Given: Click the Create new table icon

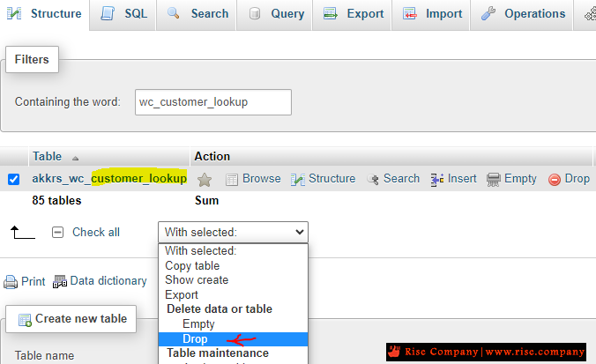Looking at the screenshot, I should point(25,320).
